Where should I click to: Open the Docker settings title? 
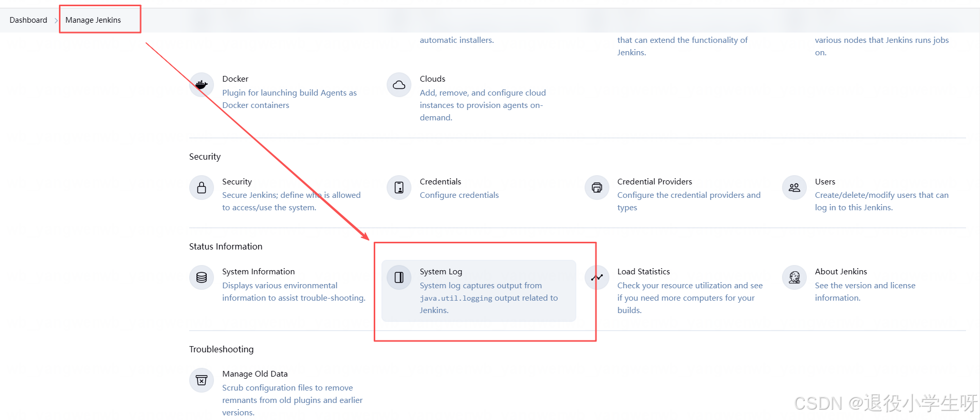point(235,79)
